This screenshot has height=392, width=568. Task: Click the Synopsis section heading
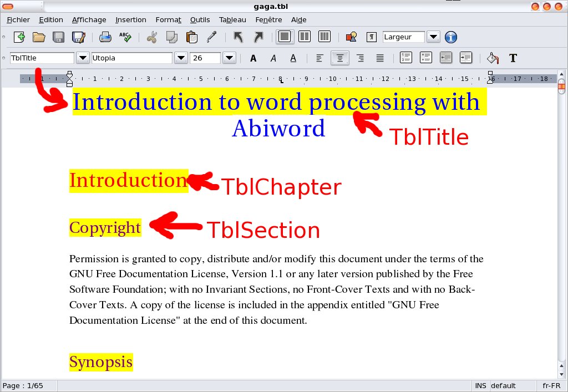pos(101,362)
